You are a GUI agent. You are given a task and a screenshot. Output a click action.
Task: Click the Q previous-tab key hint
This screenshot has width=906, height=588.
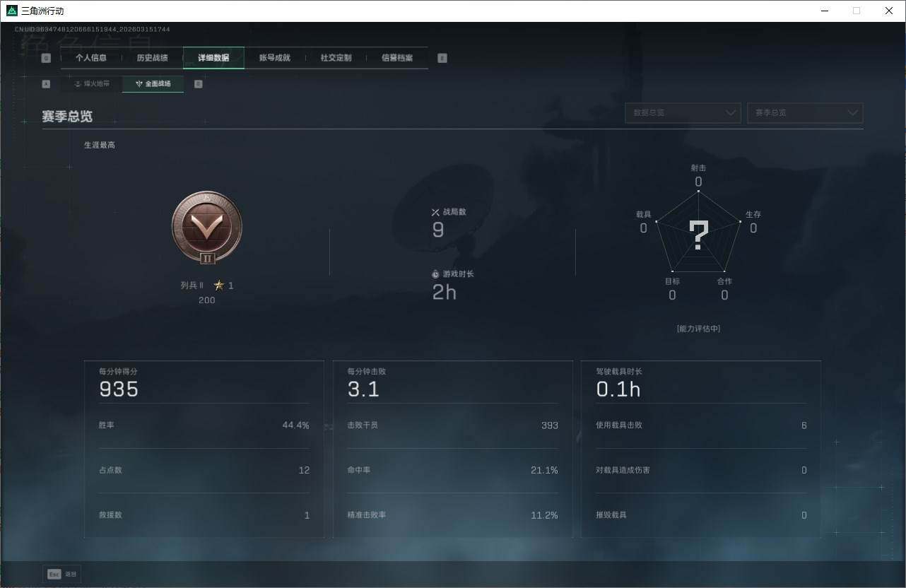click(47, 58)
